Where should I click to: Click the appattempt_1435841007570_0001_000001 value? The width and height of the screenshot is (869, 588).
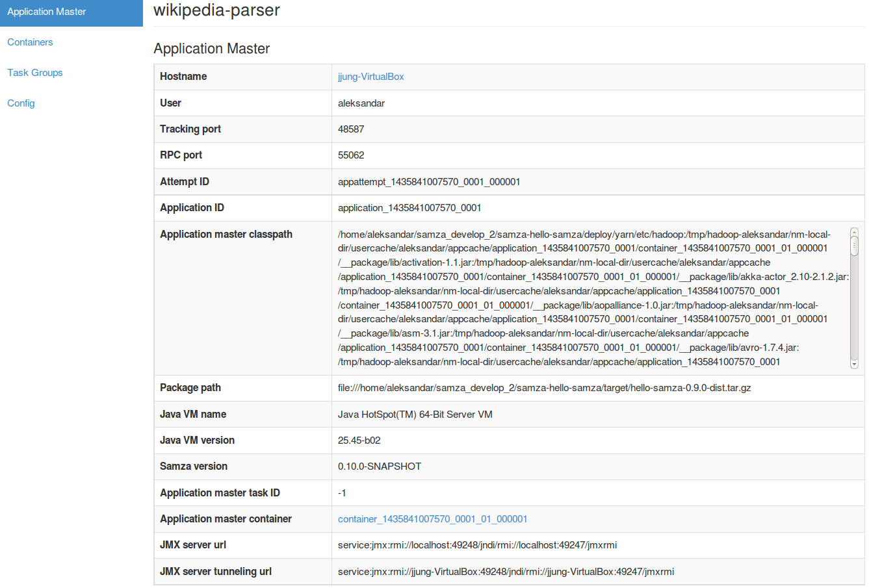coord(429,182)
